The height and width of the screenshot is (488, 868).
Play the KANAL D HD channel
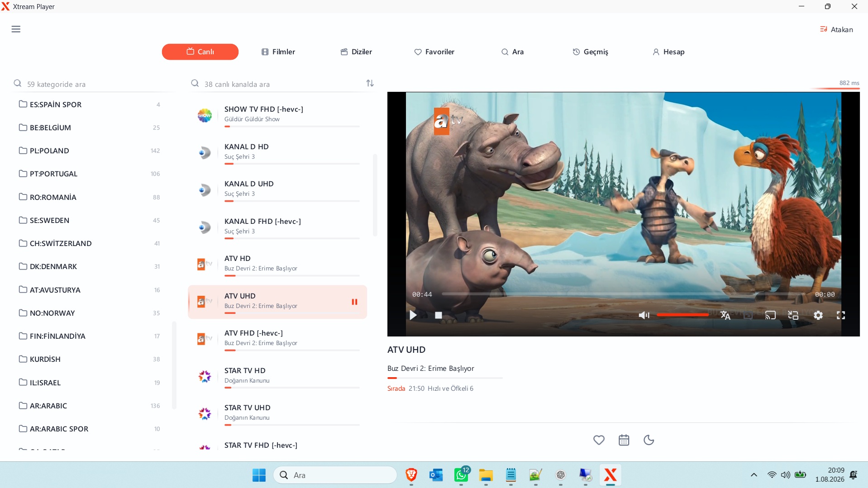point(277,153)
